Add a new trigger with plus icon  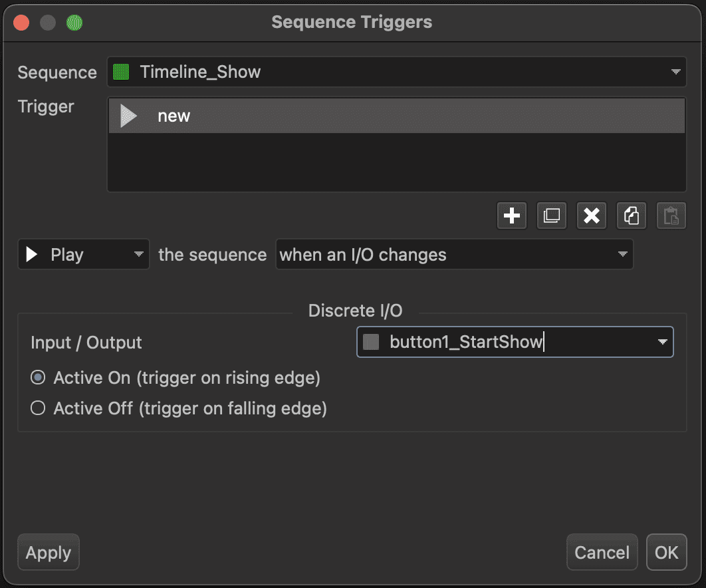point(512,216)
